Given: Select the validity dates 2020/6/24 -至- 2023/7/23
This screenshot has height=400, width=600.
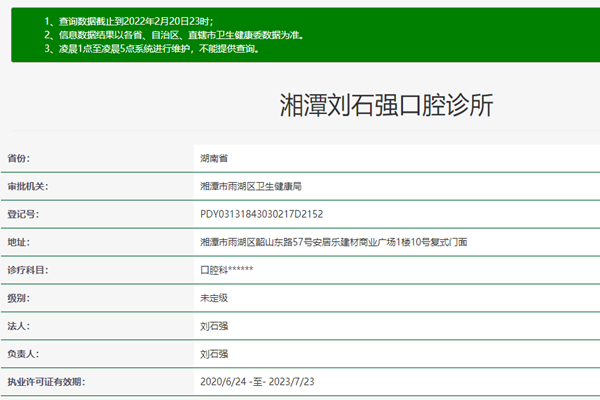Looking at the screenshot, I should (258, 382).
